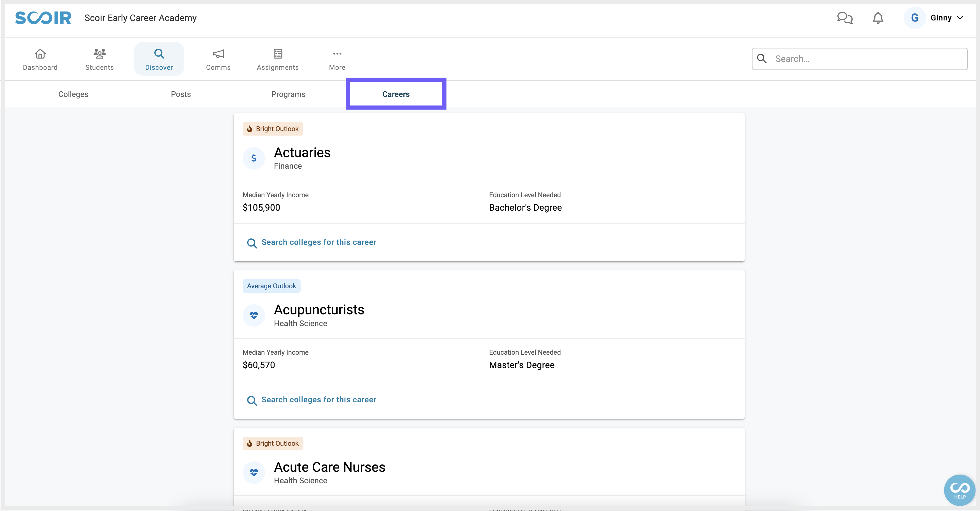Click the Actuaries Bright Outlook badge
Screen dimensions: 980x511
pos(273,129)
